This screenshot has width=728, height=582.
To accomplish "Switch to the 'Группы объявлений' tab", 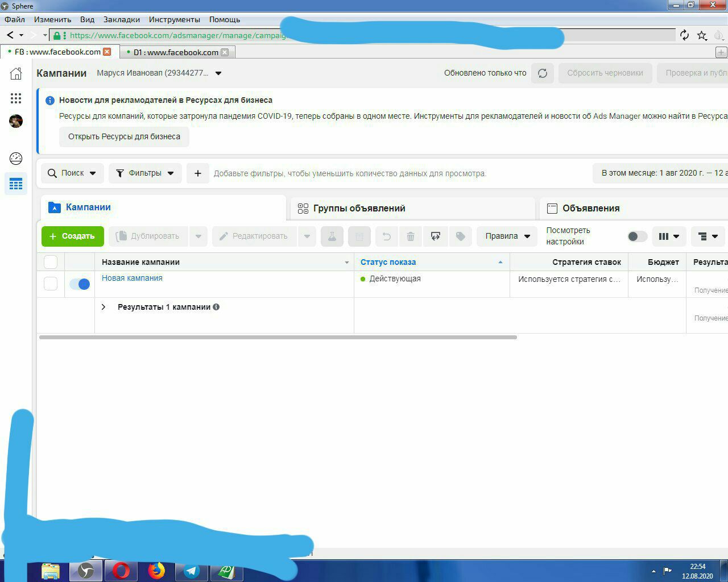I will [412, 208].
